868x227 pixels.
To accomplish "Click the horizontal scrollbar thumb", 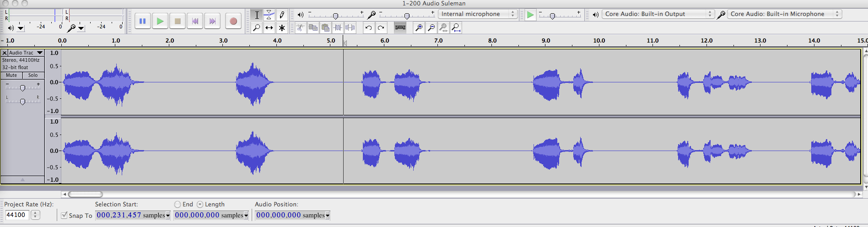I will click(x=85, y=195).
